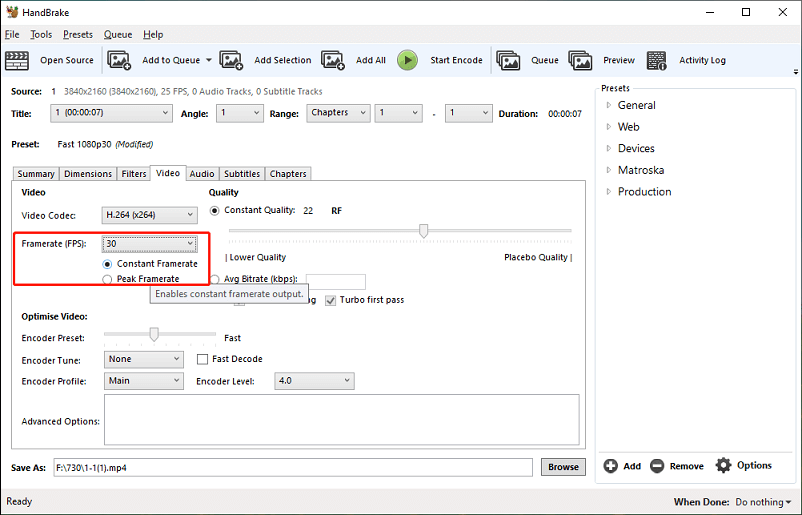Viewport: 802px width, 515px height.
Task: Click the Start Encode label
Action: pyautogui.click(x=456, y=60)
